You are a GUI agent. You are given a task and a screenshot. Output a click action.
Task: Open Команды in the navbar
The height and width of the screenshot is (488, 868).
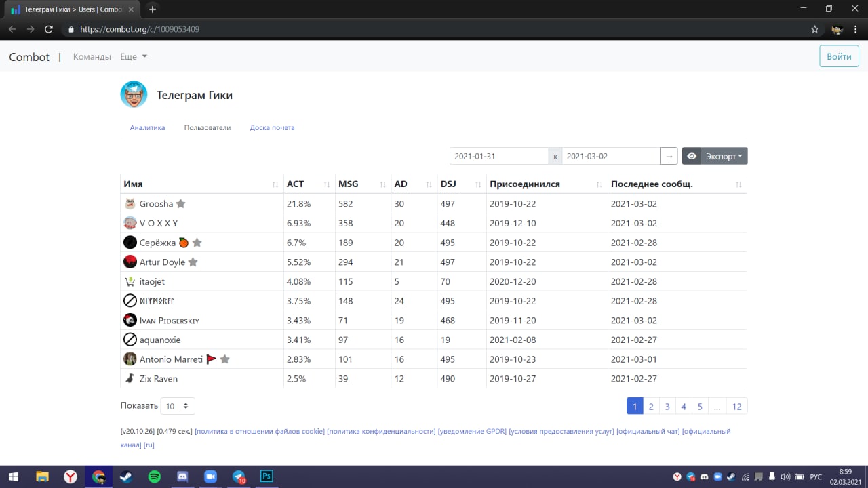pyautogui.click(x=92, y=57)
